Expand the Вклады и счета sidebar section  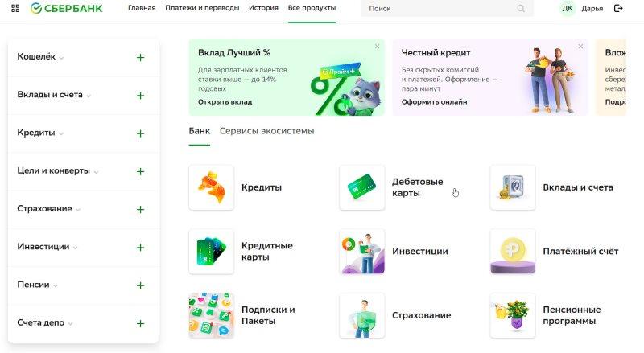click(x=89, y=96)
